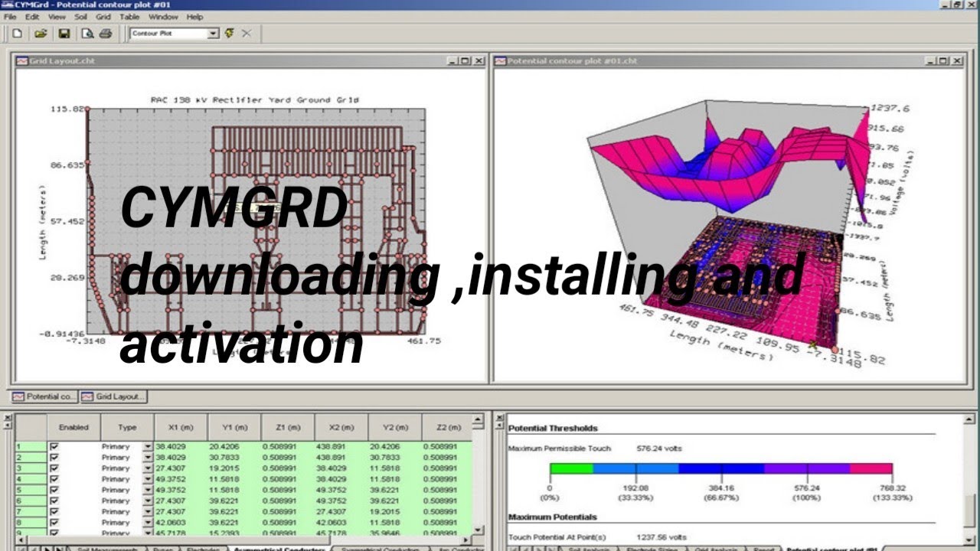Open the Window menu
The width and height of the screenshot is (980, 551).
tap(163, 16)
